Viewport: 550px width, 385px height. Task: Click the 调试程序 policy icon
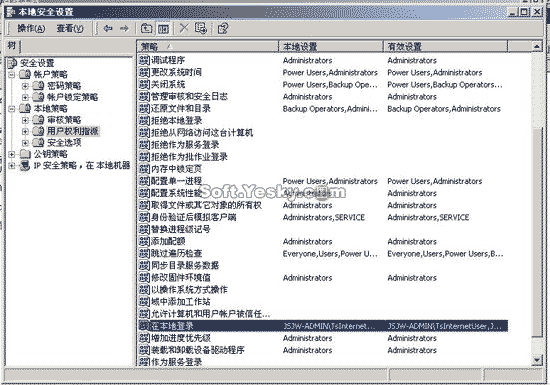[x=145, y=60]
